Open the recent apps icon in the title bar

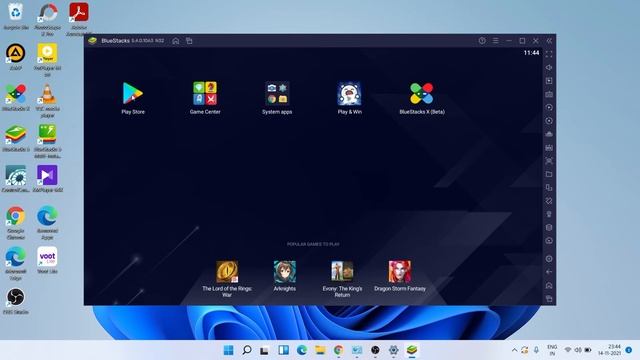(189, 41)
